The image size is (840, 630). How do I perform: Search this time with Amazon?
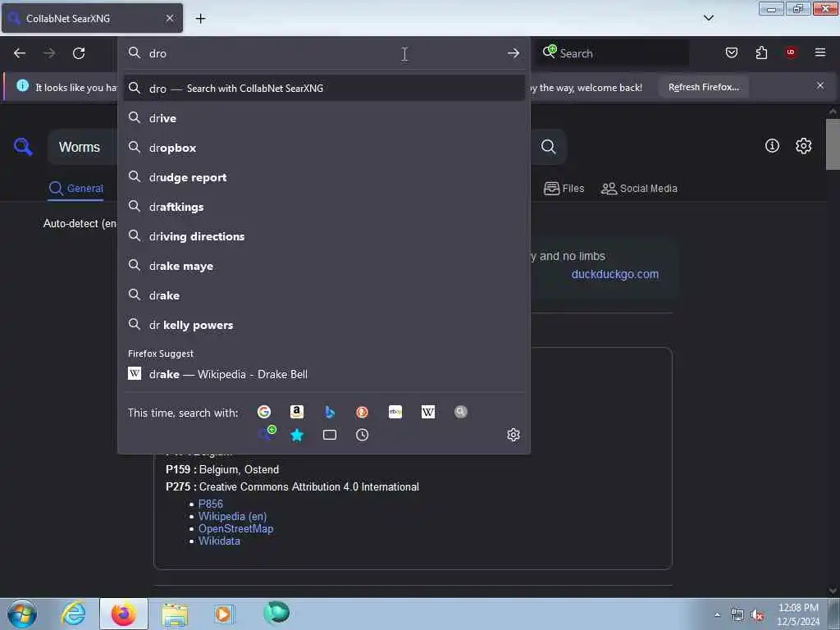point(297,412)
